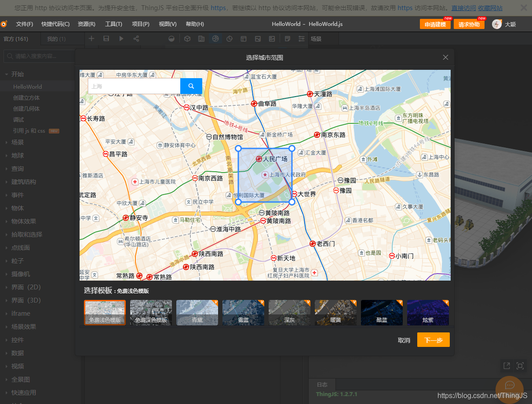Click the note document icon in toolbar

(x=287, y=39)
